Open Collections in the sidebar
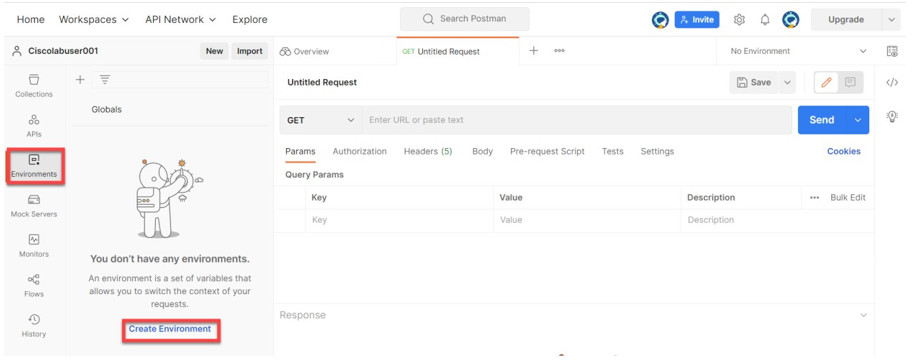 pyautogui.click(x=34, y=85)
